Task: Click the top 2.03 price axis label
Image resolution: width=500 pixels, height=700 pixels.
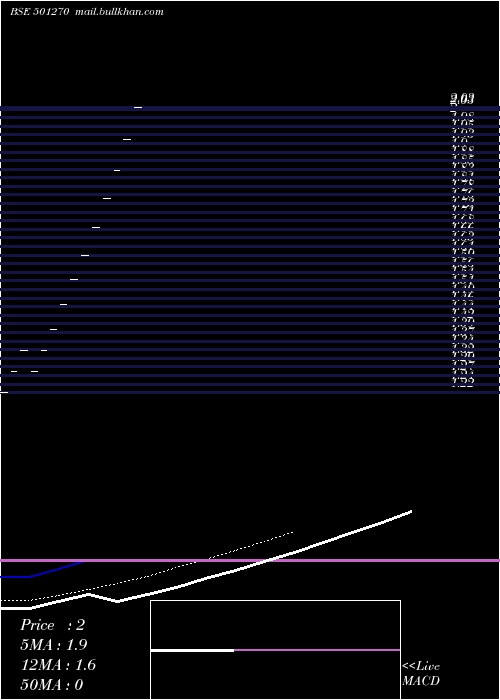Action: pos(462,99)
